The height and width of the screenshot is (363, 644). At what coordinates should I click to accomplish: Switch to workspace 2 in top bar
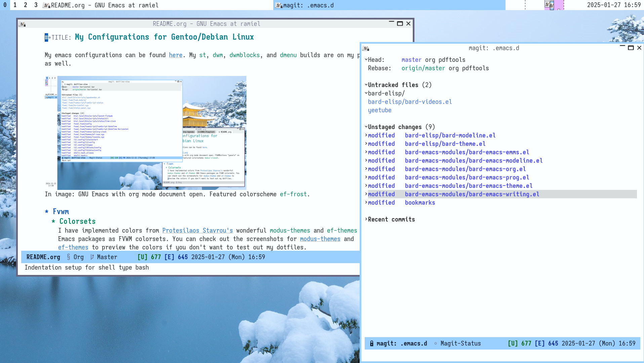(x=26, y=5)
